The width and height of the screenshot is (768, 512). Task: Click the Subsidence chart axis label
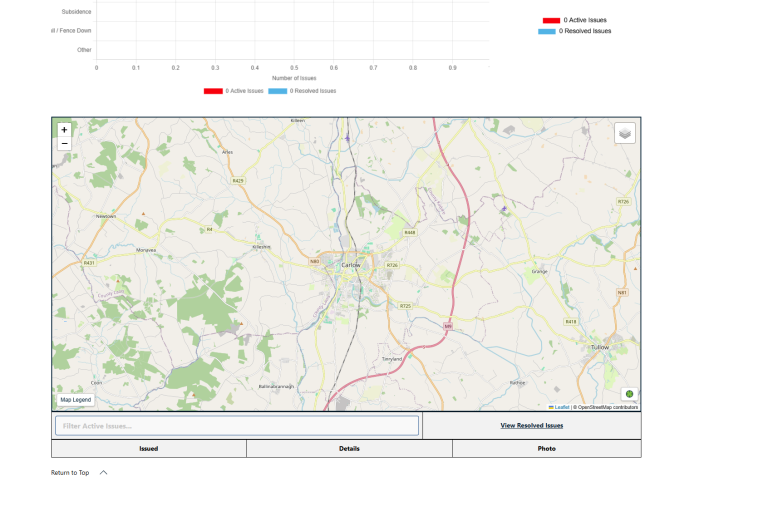(76, 12)
